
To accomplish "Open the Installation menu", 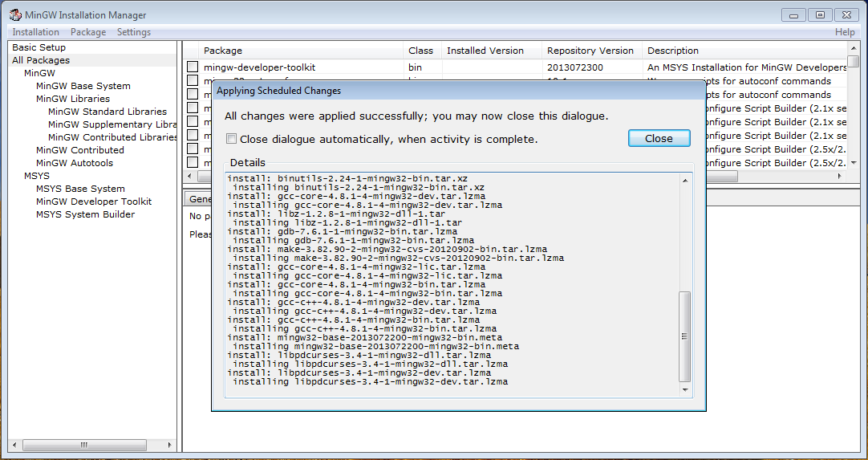I will click(x=35, y=32).
